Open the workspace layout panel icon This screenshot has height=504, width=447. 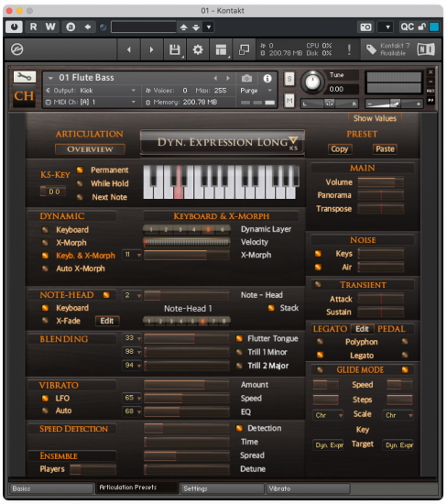tap(221, 49)
